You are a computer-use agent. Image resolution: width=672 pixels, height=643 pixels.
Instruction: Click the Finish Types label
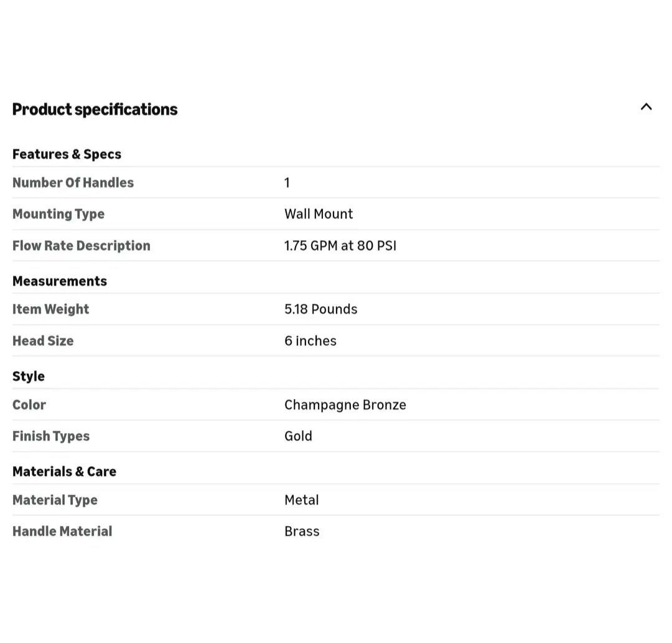(x=51, y=436)
